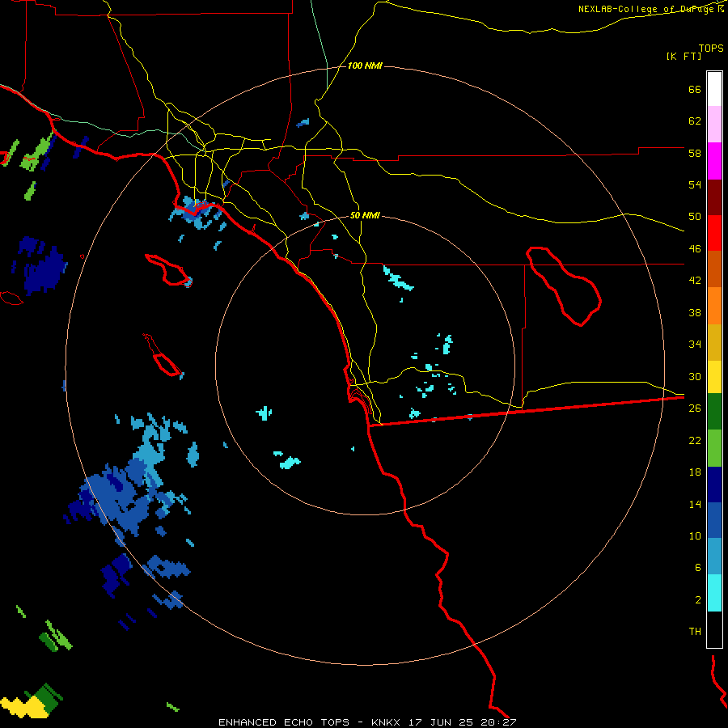Select the magenta legend color band
The width and height of the screenshot is (728, 728).
(x=714, y=161)
